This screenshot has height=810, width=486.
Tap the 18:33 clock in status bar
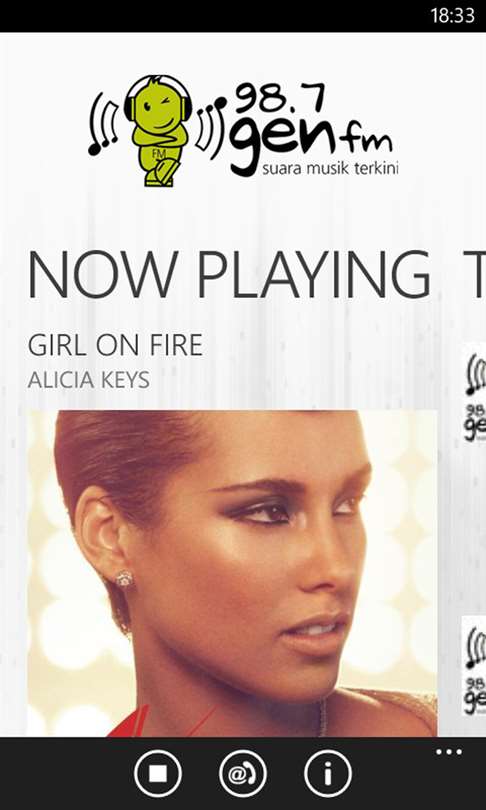452,15
